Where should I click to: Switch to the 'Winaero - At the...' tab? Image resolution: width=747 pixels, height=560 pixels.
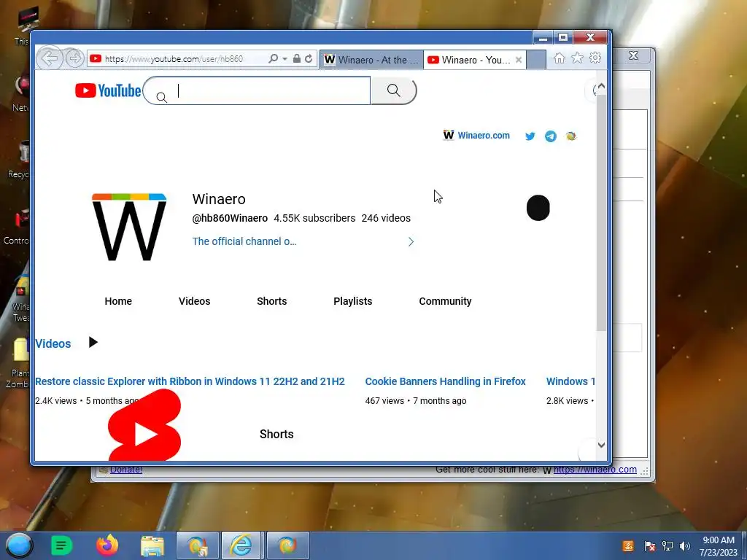pyautogui.click(x=371, y=60)
